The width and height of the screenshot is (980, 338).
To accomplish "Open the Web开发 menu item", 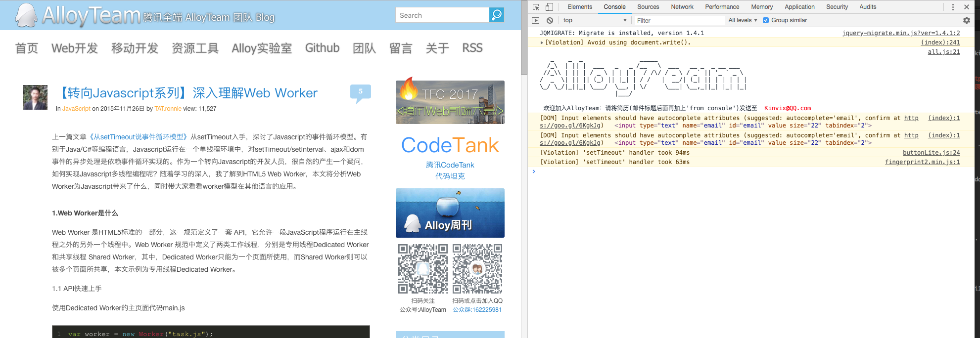I will coord(75,48).
